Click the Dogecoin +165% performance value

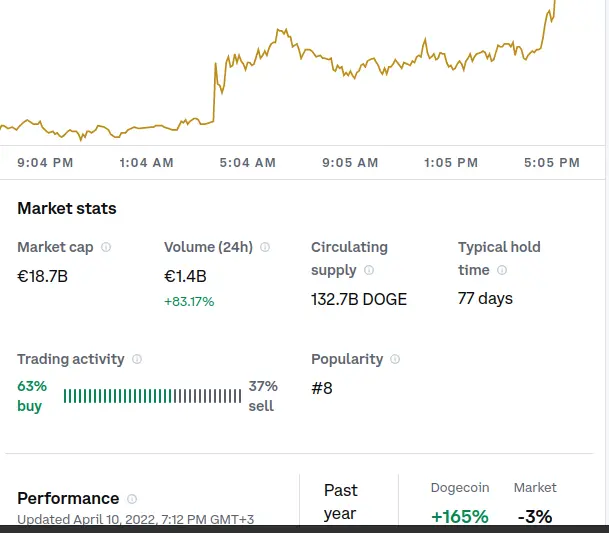click(460, 517)
